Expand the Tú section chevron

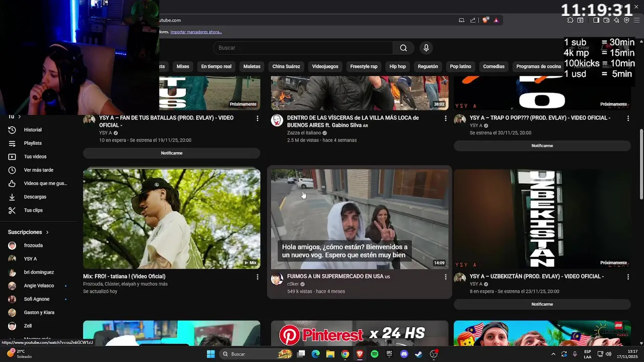coord(19,117)
